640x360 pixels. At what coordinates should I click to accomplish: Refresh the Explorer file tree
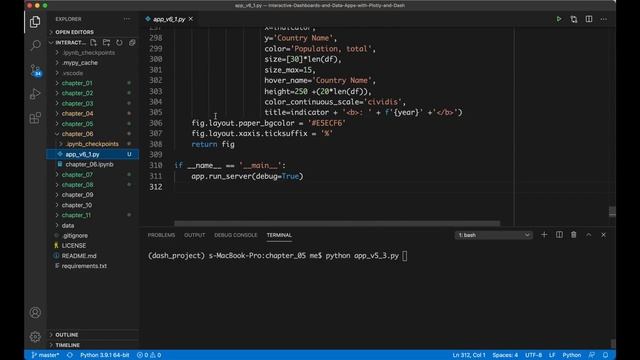[x=119, y=42]
